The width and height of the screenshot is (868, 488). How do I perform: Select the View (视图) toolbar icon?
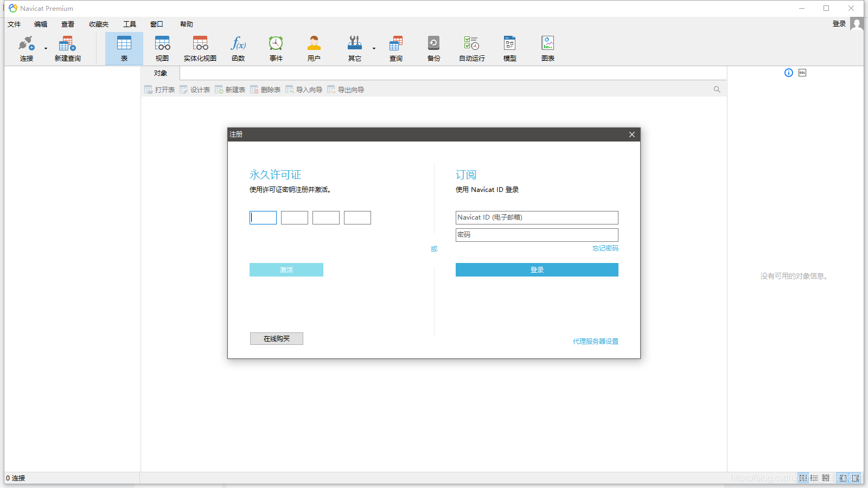[x=162, y=43]
